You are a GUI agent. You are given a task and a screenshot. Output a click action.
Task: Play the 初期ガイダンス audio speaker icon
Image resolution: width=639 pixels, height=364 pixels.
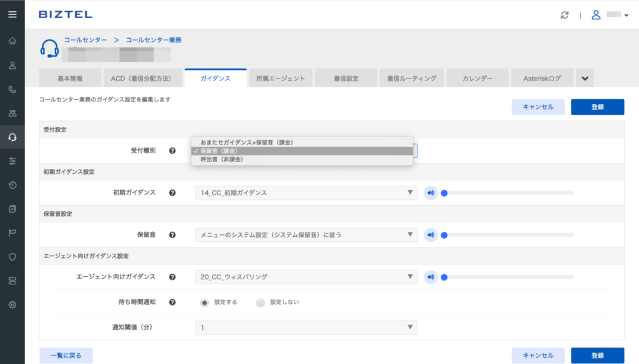pyautogui.click(x=431, y=193)
